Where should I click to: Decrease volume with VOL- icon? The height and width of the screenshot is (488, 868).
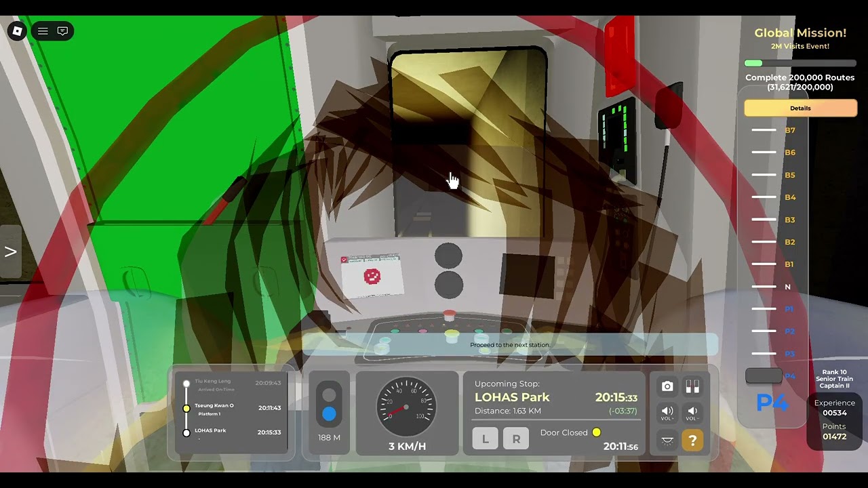click(x=692, y=413)
